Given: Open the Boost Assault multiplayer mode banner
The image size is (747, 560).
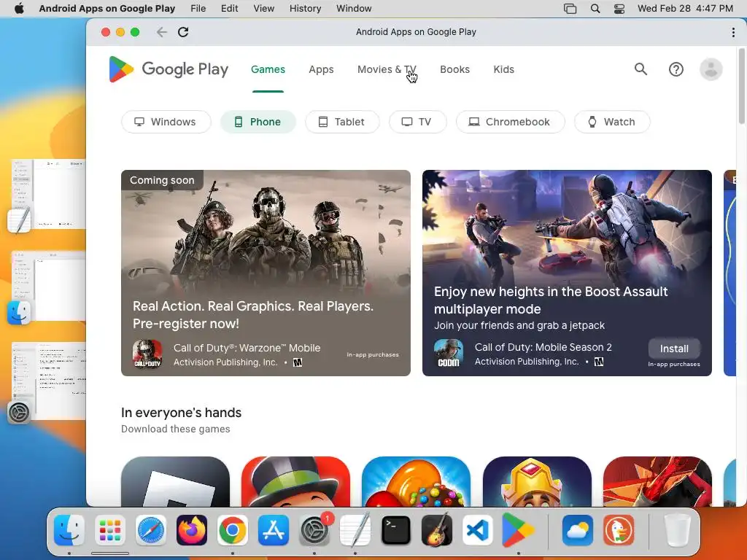Looking at the screenshot, I should [567, 273].
